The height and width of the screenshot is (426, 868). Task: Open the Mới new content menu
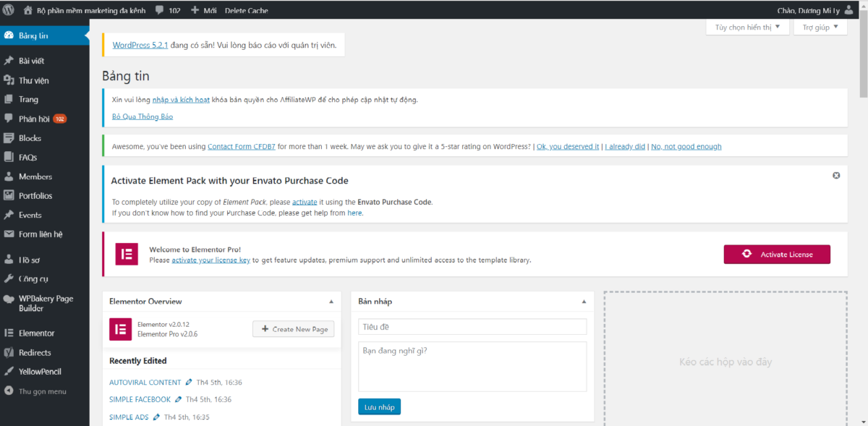204,11
